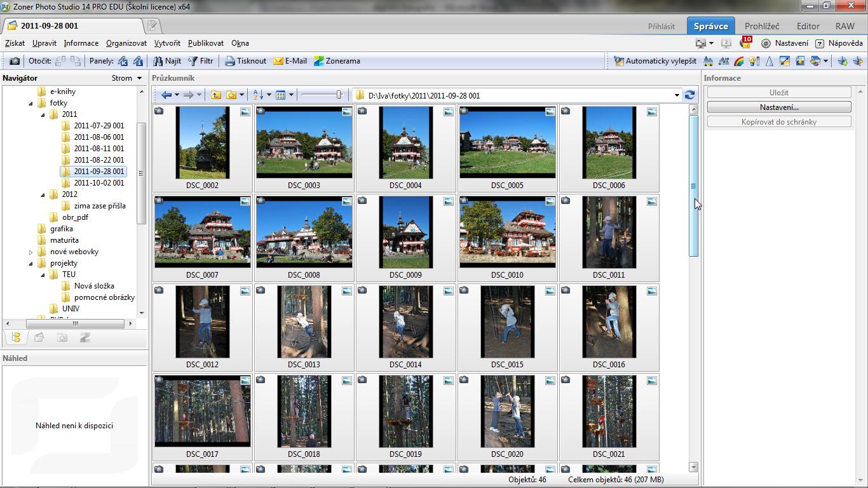
Task: Click the Tisknout printer button
Action: point(246,61)
